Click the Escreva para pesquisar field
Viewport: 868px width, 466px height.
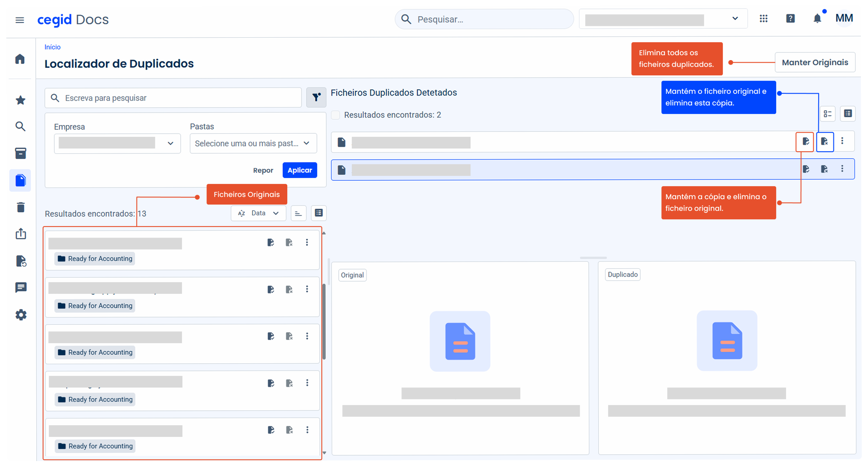[173, 98]
